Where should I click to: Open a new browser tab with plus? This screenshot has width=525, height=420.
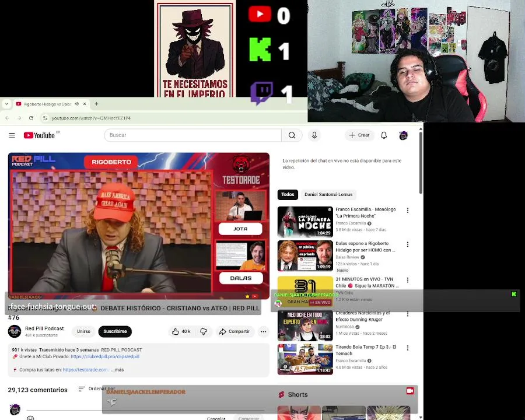96,104
